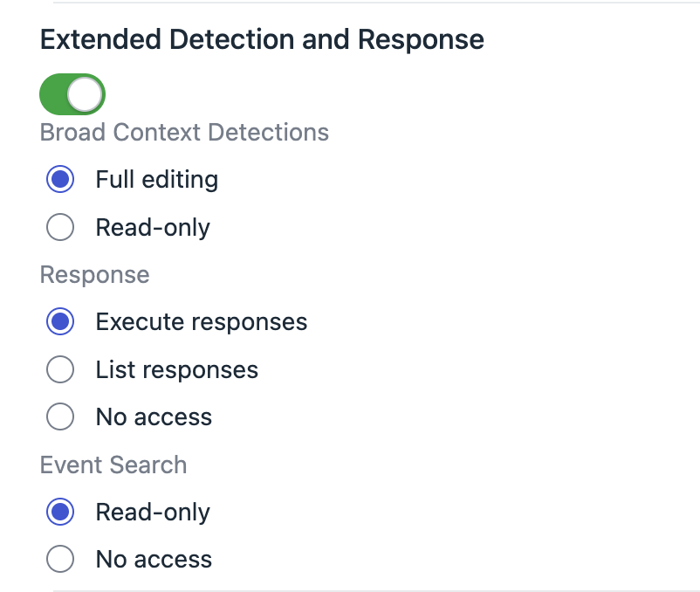
Task: Click 'Read-only' text below Full editing
Action: click(x=153, y=228)
